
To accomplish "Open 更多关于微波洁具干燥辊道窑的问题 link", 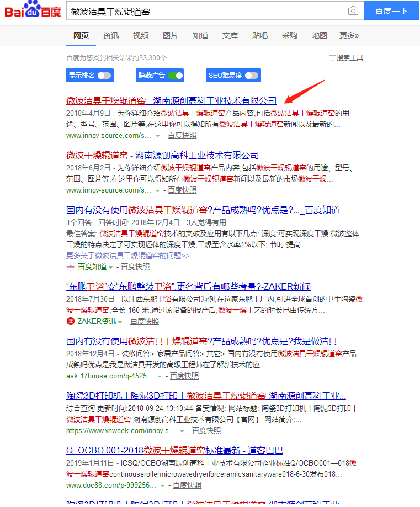I will click(128, 255).
